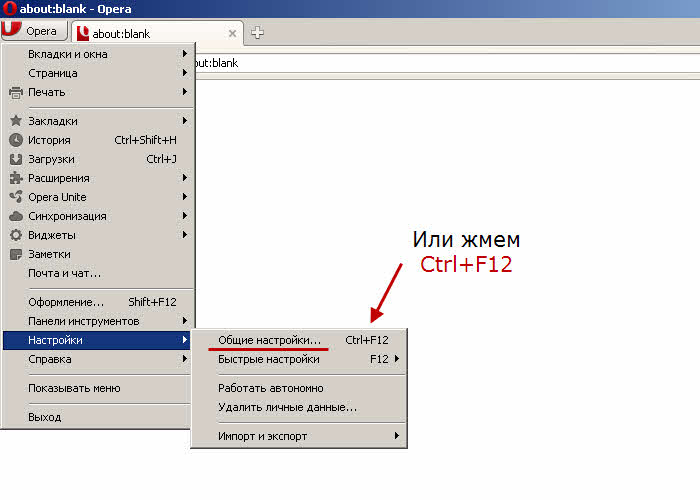Viewport: 700px width, 500px height.
Task: Open Общие настройки menu item
Action: (270, 340)
